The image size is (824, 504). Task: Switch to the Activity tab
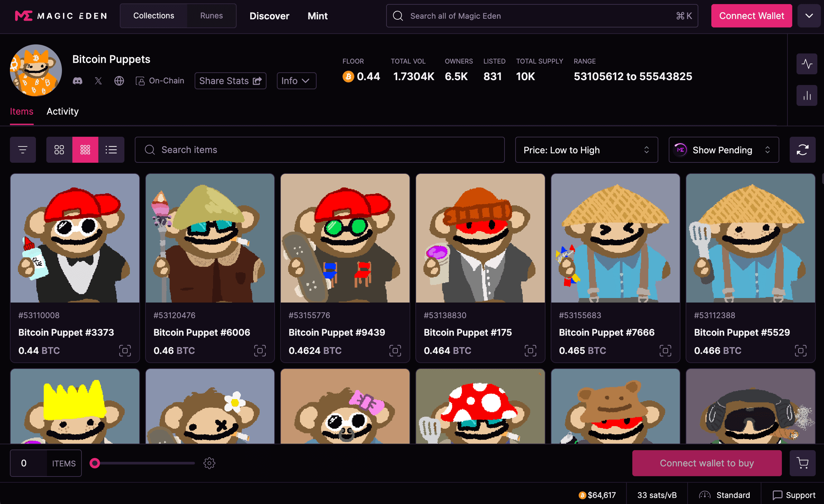pyautogui.click(x=62, y=111)
